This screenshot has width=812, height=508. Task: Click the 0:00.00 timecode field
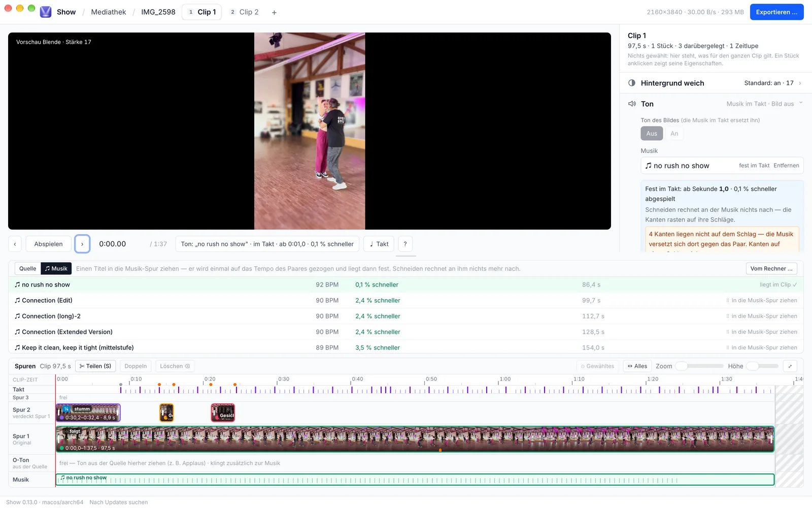[x=113, y=244]
